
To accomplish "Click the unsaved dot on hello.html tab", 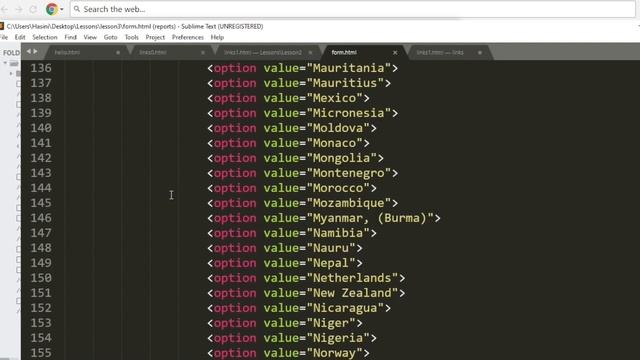I will (x=118, y=52).
